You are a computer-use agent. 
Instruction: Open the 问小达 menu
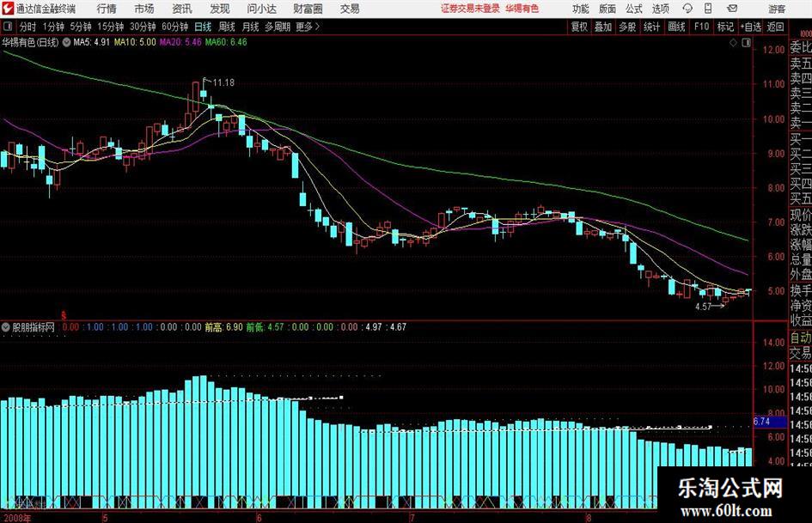(262, 9)
